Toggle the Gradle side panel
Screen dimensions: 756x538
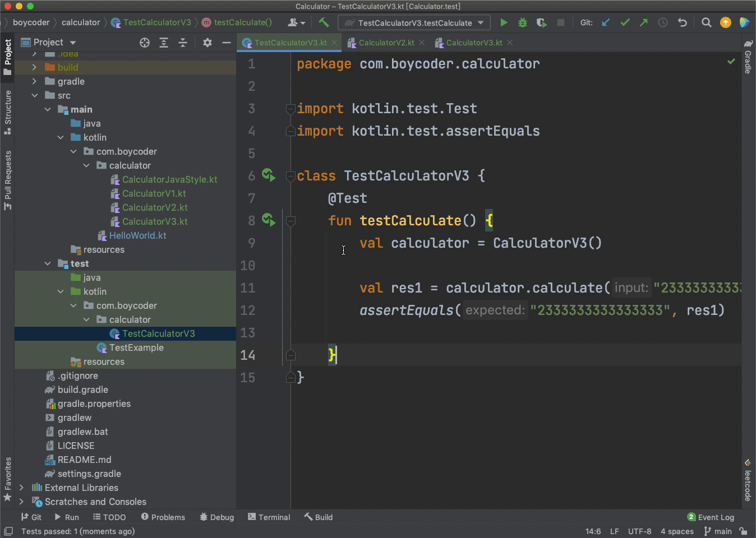748,57
